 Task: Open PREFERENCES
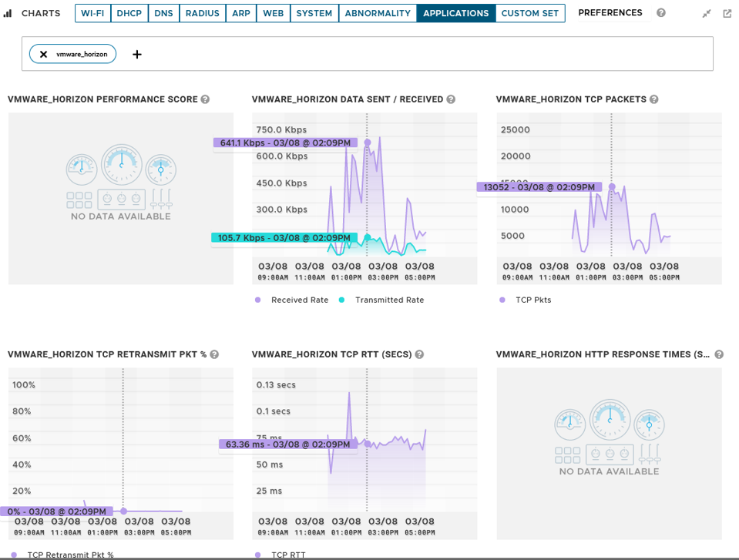tap(610, 13)
